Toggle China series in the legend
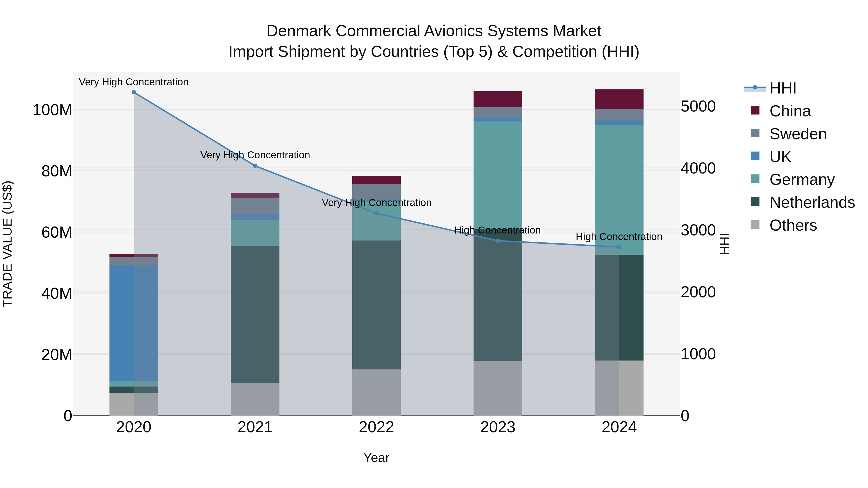The height and width of the screenshot is (488, 868). click(x=781, y=111)
